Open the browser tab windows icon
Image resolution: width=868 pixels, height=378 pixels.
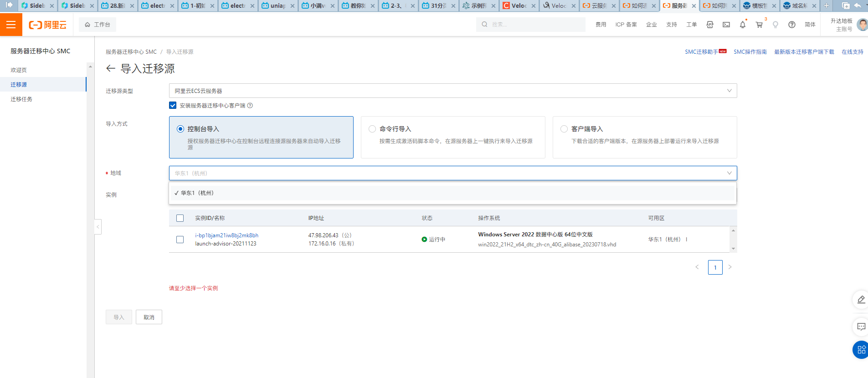click(846, 5)
